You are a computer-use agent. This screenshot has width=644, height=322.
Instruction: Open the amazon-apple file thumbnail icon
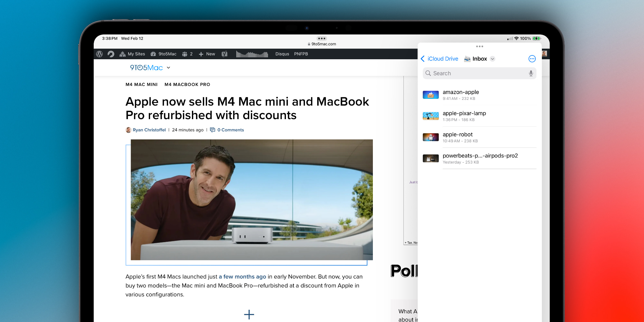click(x=431, y=95)
